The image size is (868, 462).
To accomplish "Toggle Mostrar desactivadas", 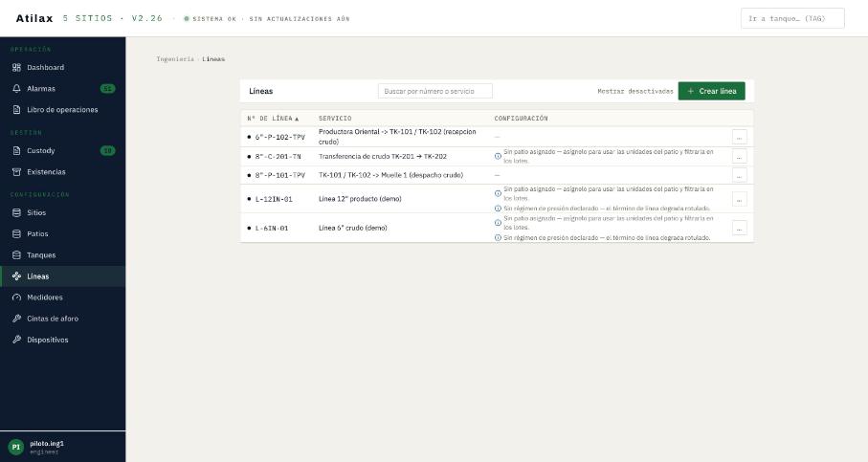I will point(634,91).
